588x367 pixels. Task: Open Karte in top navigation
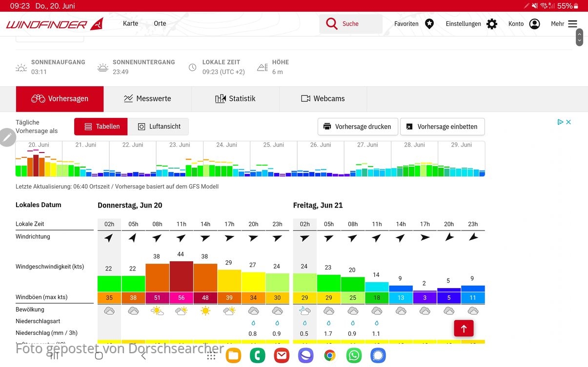(x=130, y=23)
